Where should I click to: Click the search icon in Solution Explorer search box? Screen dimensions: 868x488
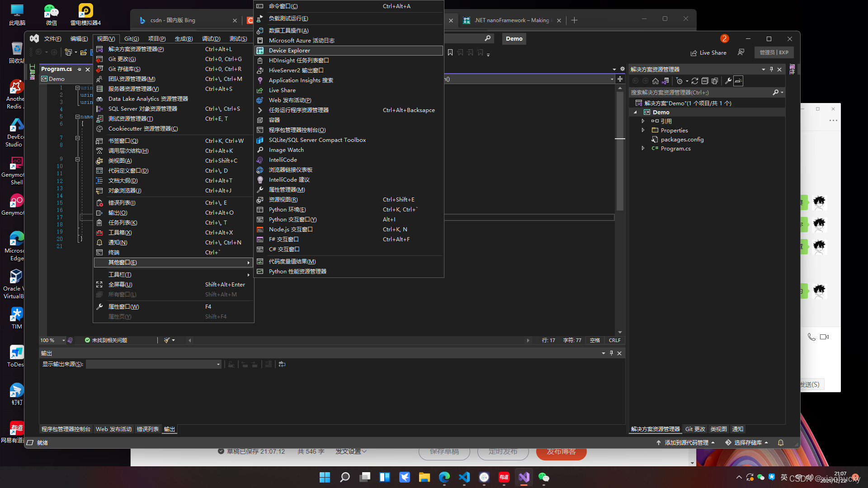[777, 92]
